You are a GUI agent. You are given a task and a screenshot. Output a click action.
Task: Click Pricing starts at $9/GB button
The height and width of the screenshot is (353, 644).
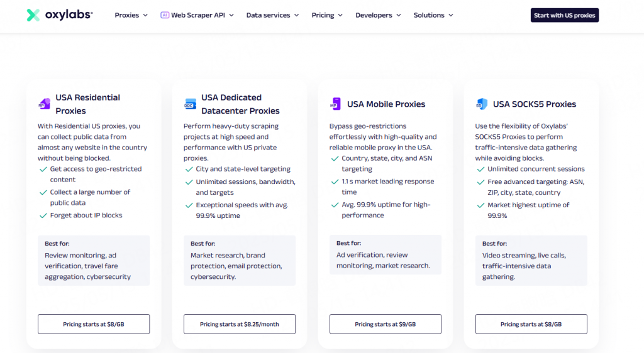386,324
